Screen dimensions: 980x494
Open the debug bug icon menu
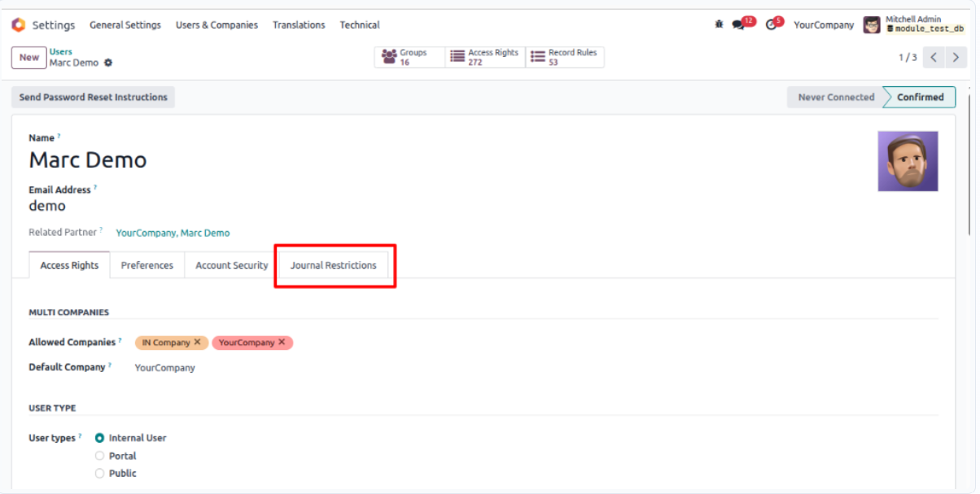(719, 25)
